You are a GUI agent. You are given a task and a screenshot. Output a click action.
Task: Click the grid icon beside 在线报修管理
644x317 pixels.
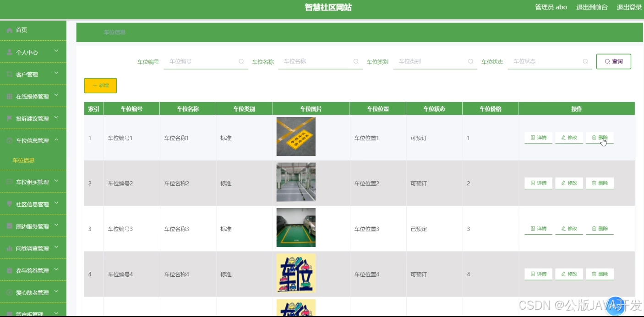pos(10,97)
